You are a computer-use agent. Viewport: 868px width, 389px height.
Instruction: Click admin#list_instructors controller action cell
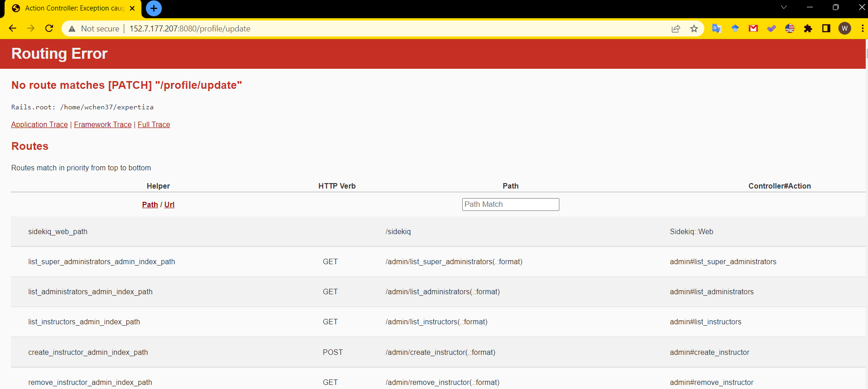[x=705, y=322]
